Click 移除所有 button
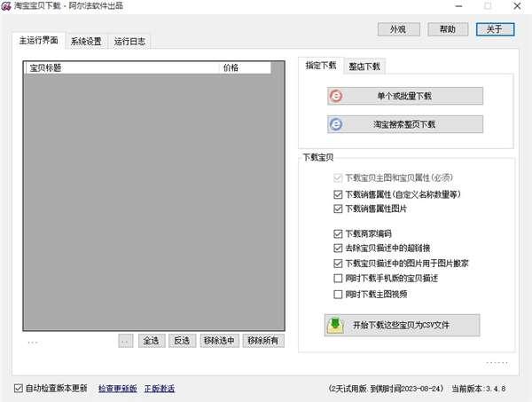The height and width of the screenshot is (402, 532). click(x=263, y=341)
